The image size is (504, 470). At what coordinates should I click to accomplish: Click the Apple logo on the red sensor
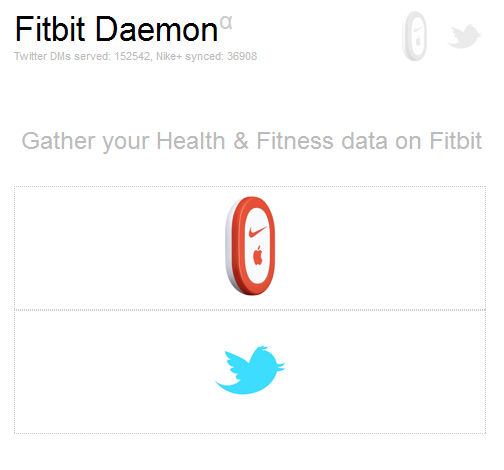258,256
